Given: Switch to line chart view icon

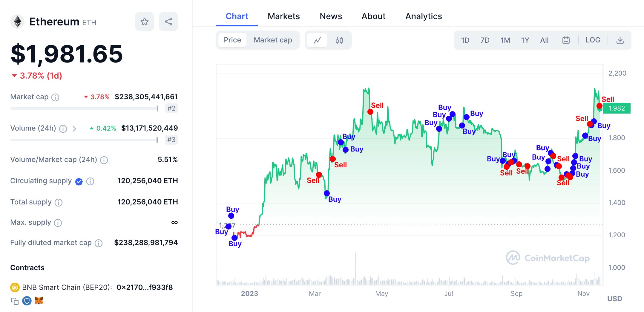Looking at the screenshot, I should 317,40.
